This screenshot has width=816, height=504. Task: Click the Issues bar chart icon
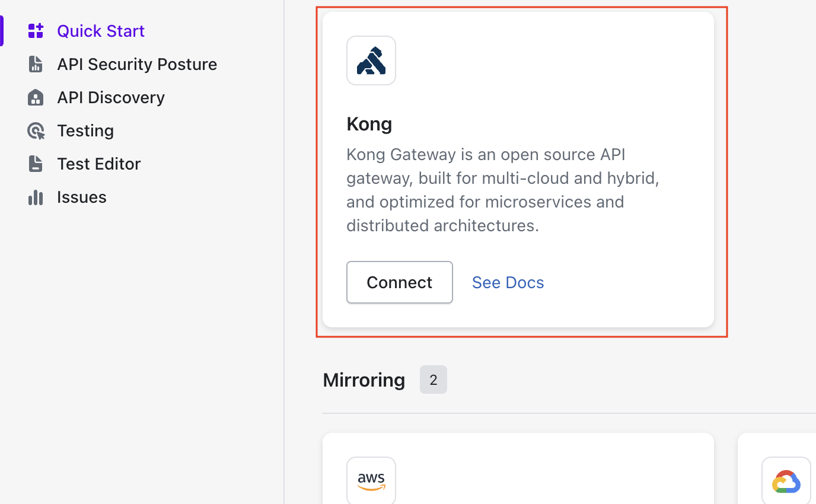(x=36, y=197)
